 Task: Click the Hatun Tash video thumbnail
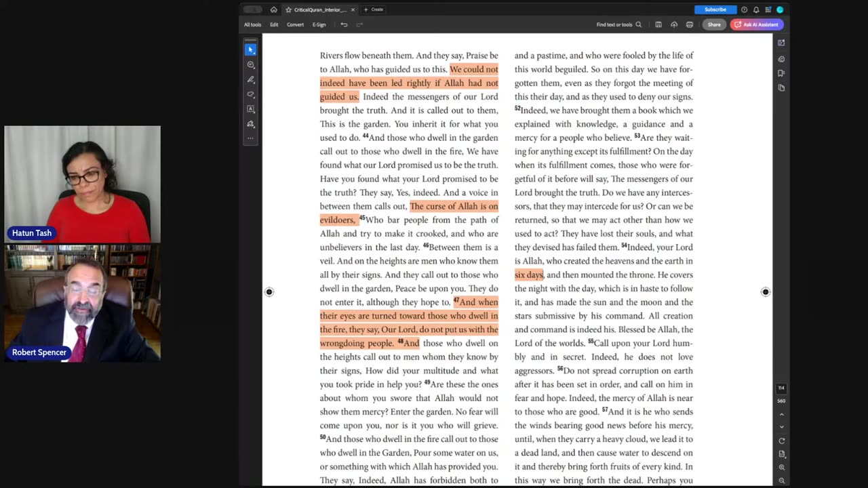(83, 184)
